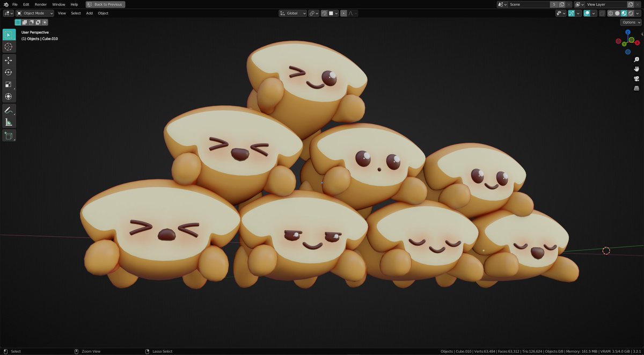644x355 pixels.
Task: Set selection mode to new selection
Action: (x=18, y=22)
